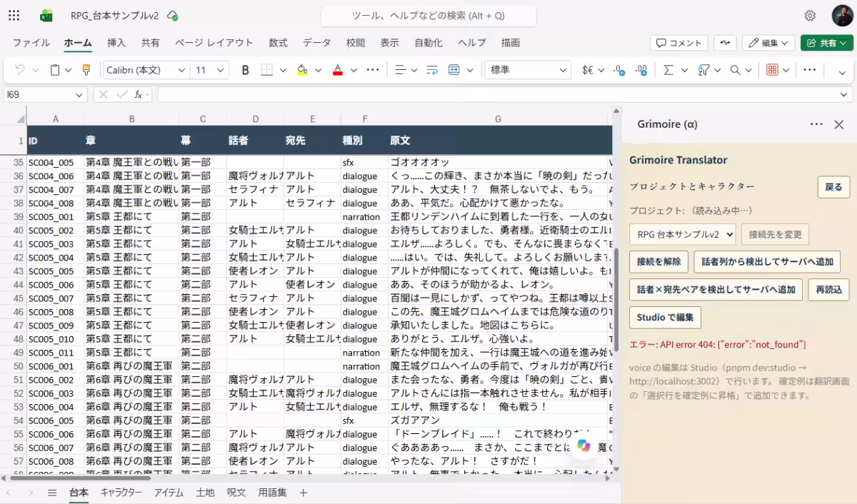Click the add-ins icon
857x504 pixels.
tap(772, 70)
